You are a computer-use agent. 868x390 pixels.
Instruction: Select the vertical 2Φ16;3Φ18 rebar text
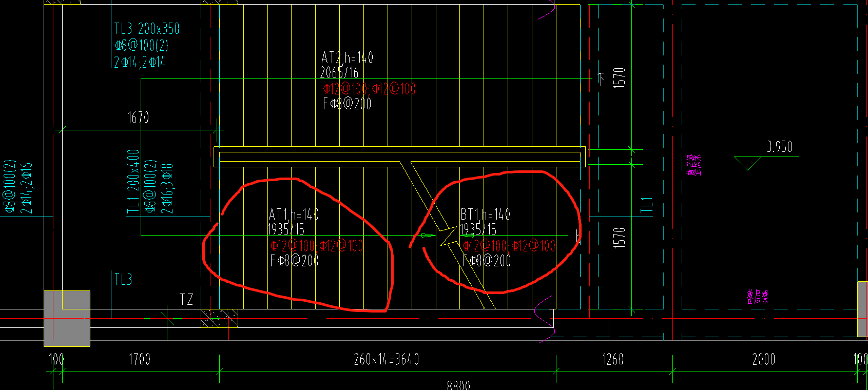click(x=167, y=188)
